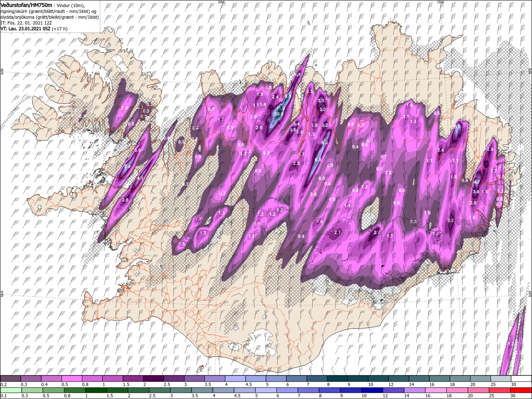Viewport: 532px width, 399px height.
Task: Click the 25 label in the rain legend row
Action: [493, 396]
